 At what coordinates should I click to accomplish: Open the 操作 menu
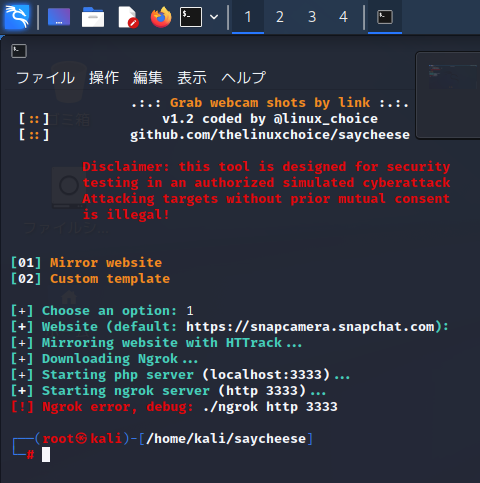pyautogui.click(x=104, y=78)
